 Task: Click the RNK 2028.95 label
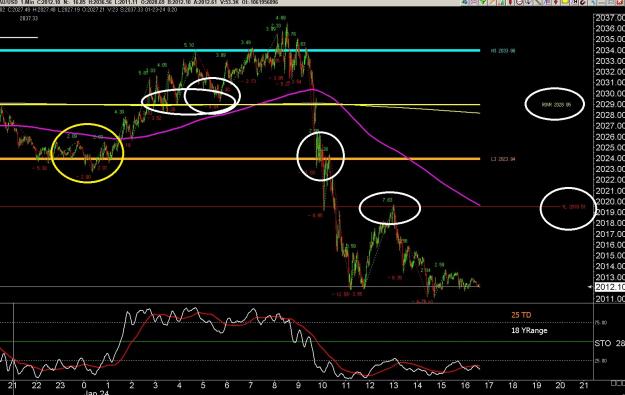(556, 104)
